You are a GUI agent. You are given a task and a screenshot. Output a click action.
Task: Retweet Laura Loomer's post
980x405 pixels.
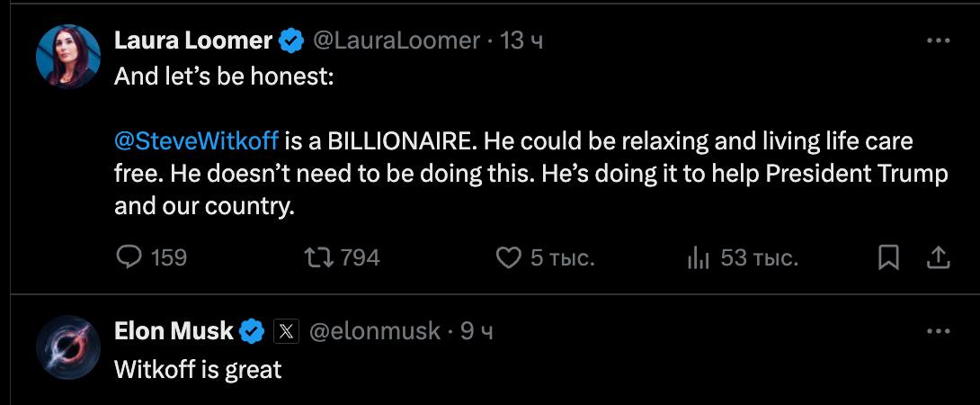tap(318, 258)
